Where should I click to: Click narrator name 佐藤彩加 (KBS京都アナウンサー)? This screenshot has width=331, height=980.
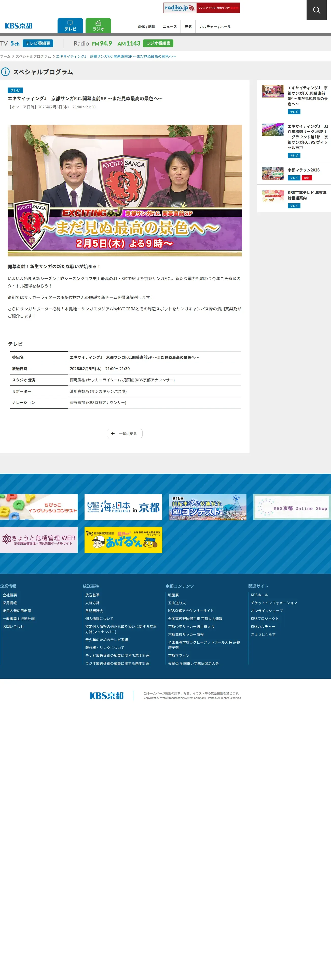(x=98, y=402)
